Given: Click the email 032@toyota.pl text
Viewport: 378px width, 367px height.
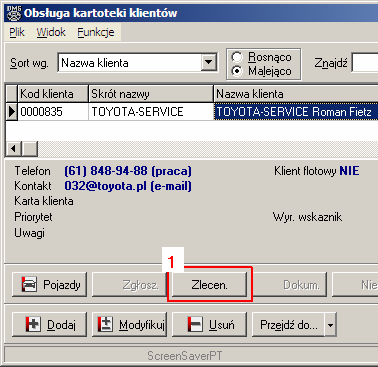Looking at the screenshot, I should (105, 186).
